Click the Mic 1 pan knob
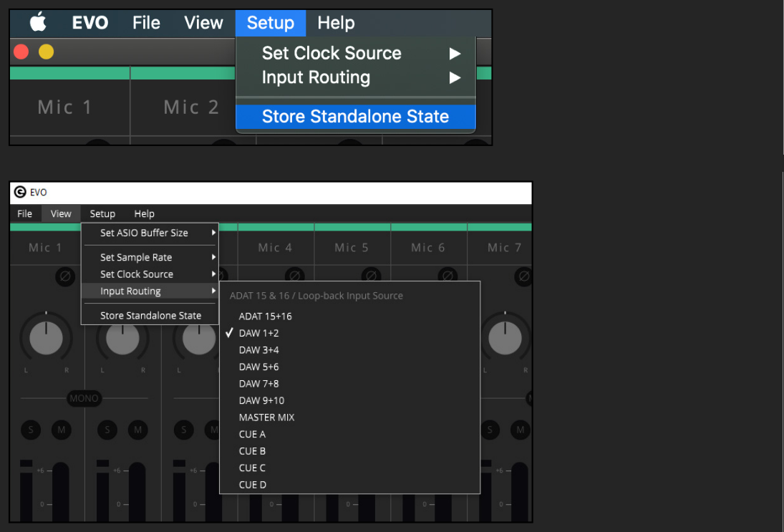Image resolution: width=784 pixels, height=532 pixels. coord(46,338)
